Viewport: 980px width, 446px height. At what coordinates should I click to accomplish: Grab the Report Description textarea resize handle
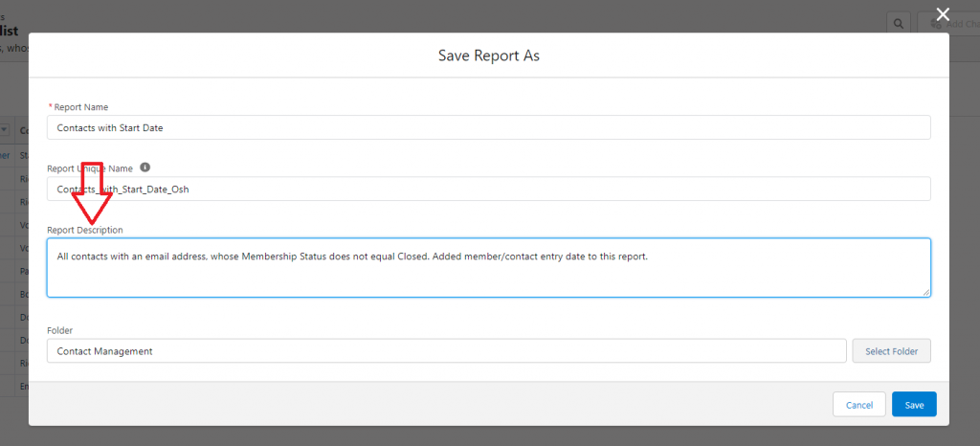tap(925, 292)
